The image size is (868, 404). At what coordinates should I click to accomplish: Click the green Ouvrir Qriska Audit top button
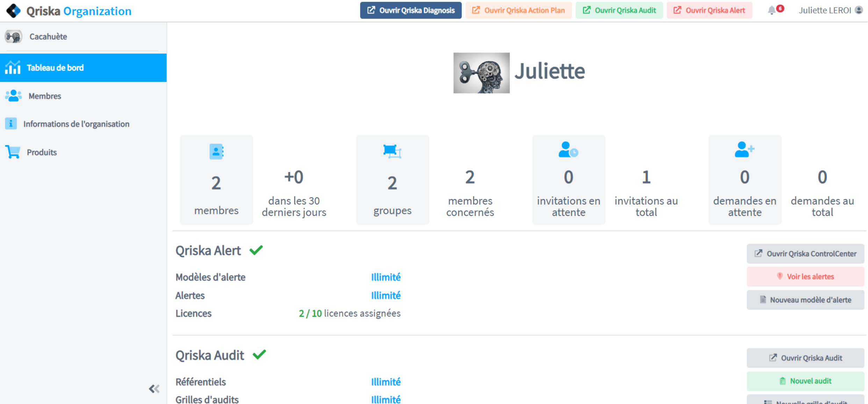(619, 10)
